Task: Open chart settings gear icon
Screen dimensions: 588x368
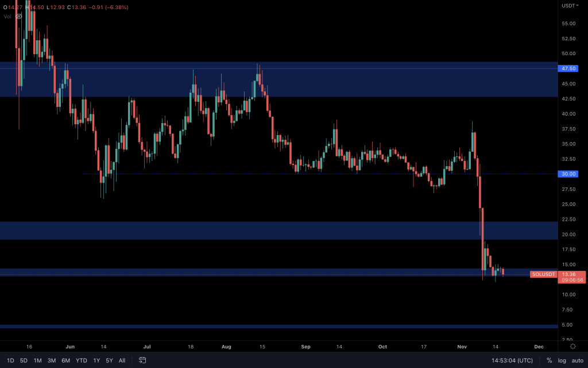Action: click(x=572, y=346)
